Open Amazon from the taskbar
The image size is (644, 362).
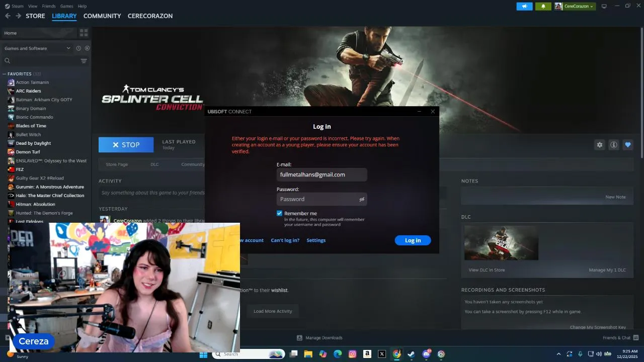(367, 354)
